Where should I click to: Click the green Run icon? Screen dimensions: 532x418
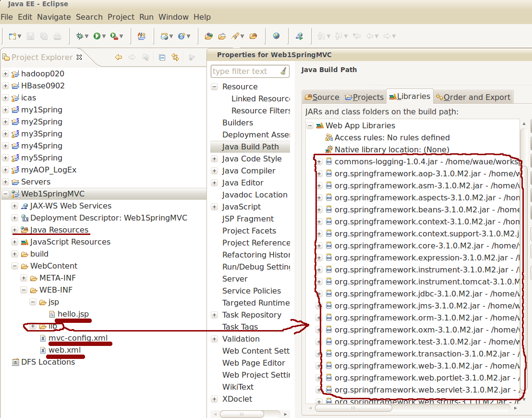pos(97,36)
